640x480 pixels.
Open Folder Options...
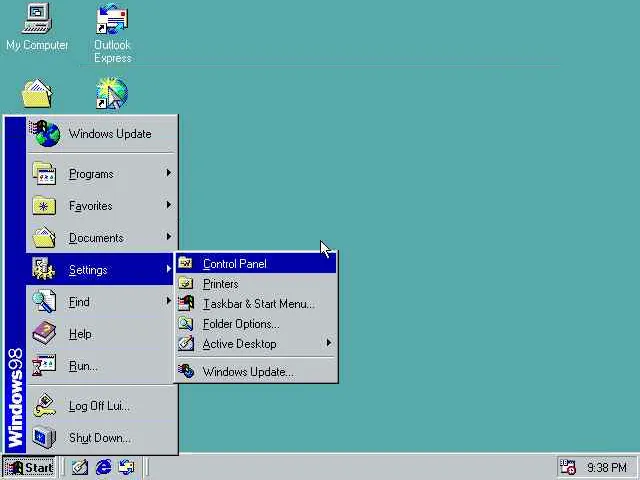point(256,323)
